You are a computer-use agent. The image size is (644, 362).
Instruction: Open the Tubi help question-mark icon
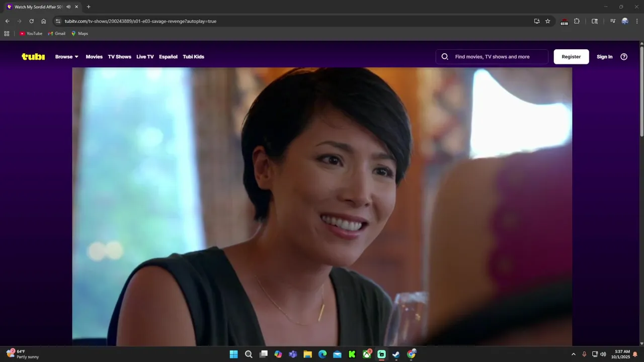click(x=624, y=57)
